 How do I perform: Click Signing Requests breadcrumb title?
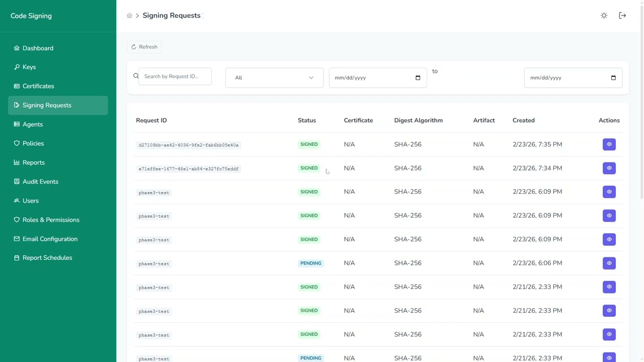point(172,16)
